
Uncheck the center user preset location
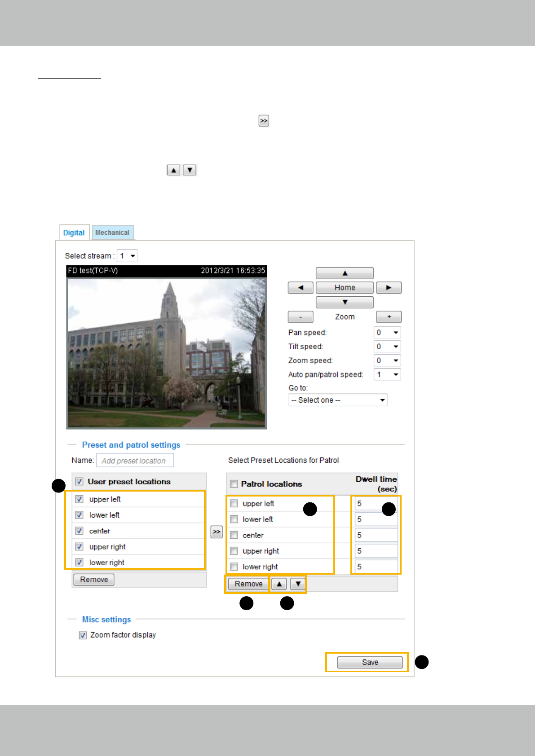click(80, 531)
